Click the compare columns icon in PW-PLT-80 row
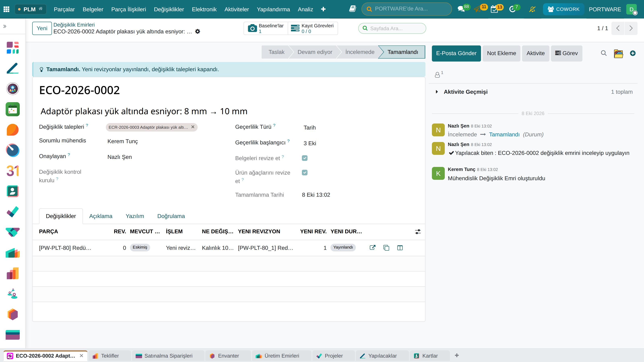The width and height of the screenshot is (644, 362). click(x=400, y=248)
